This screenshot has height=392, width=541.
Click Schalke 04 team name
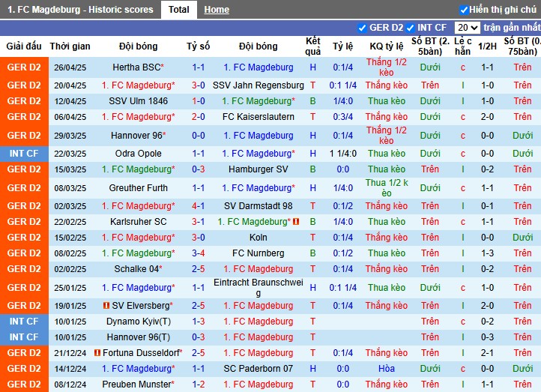[x=138, y=269]
